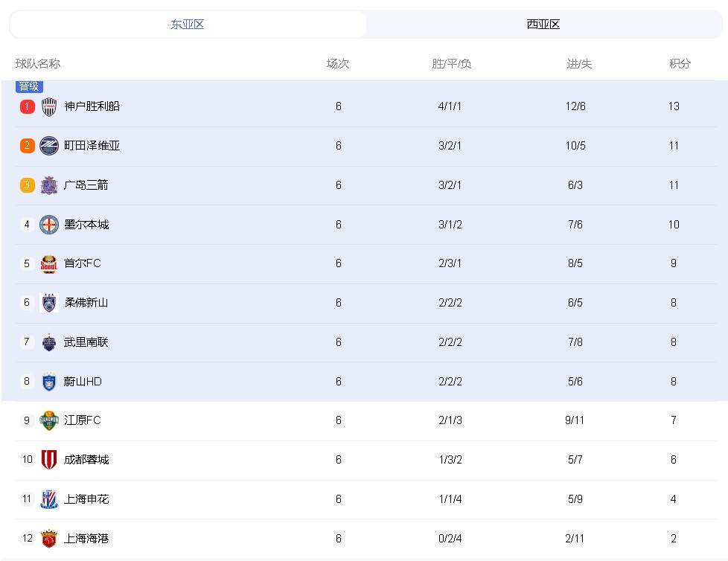Click the Buriram United (武里南联) crest
The width and height of the screenshot is (728, 561).
(x=48, y=342)
